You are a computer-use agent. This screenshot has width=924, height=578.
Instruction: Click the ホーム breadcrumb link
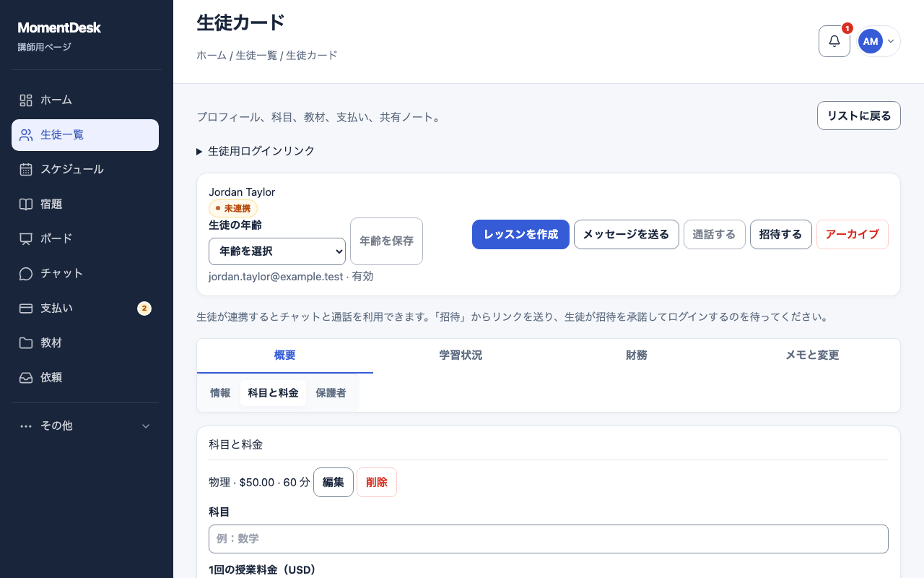pos(212,55)
